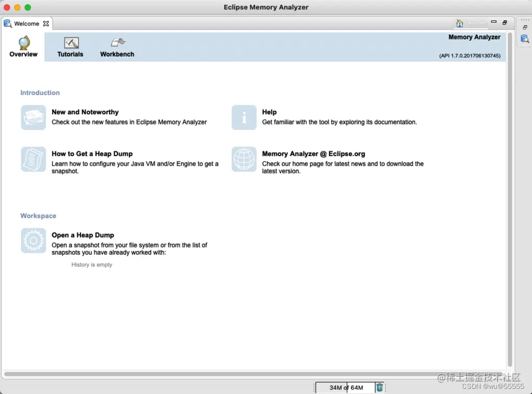
Task: Close the Welcome tab
Action: click(46, 23)
